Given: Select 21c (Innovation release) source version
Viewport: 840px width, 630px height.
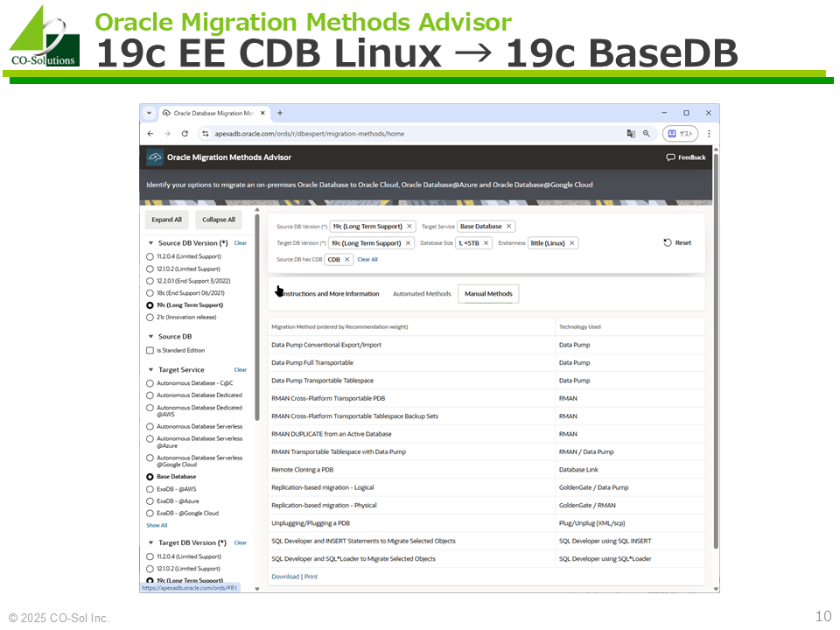Looking at the screenshot, I should pyautogui.click(x=150, y=317).
